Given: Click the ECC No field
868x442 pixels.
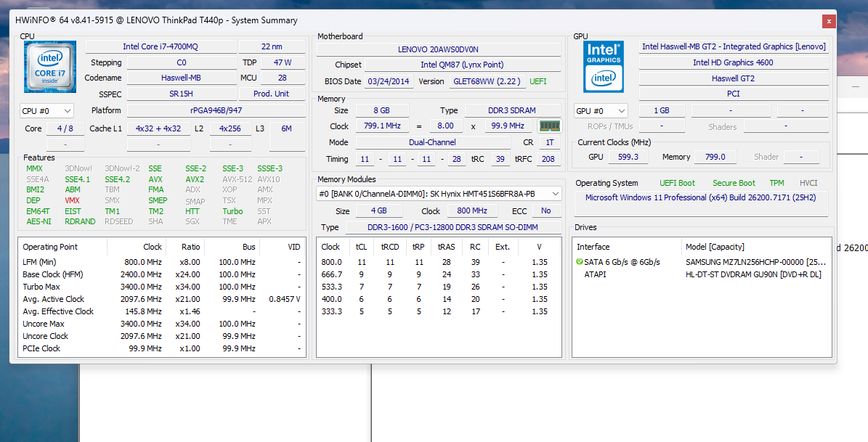Looking at the screenshot, I should tap(545, 210).
